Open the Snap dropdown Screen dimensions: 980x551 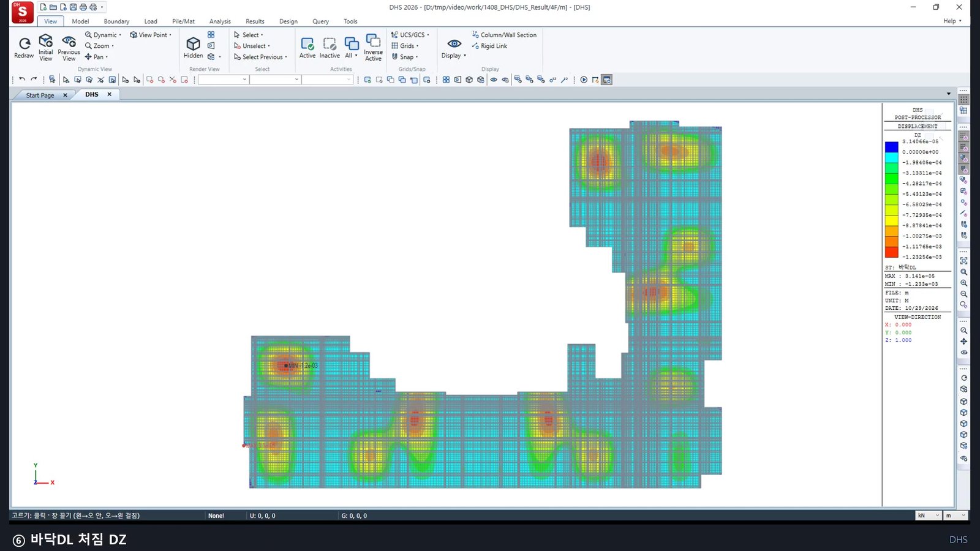click(405, 57)
